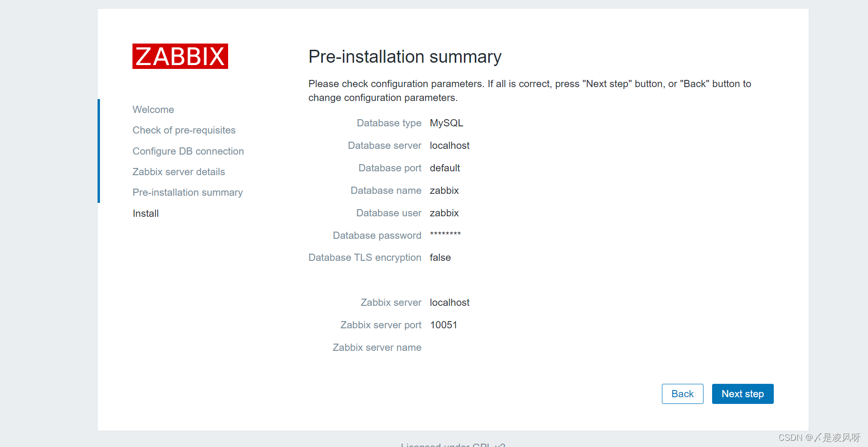Select Configure DB connection step
The image size is (868, 447).
(x=188, y=151)
